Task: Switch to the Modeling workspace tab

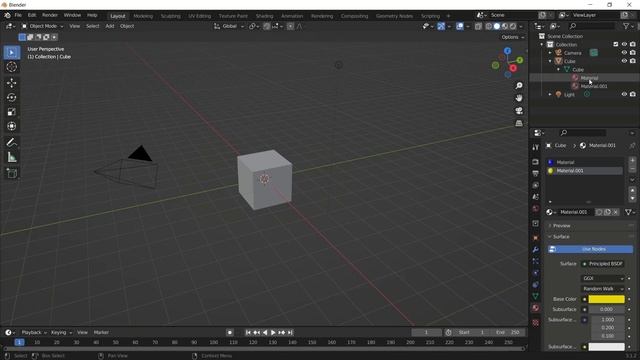Action: (143, 16)
